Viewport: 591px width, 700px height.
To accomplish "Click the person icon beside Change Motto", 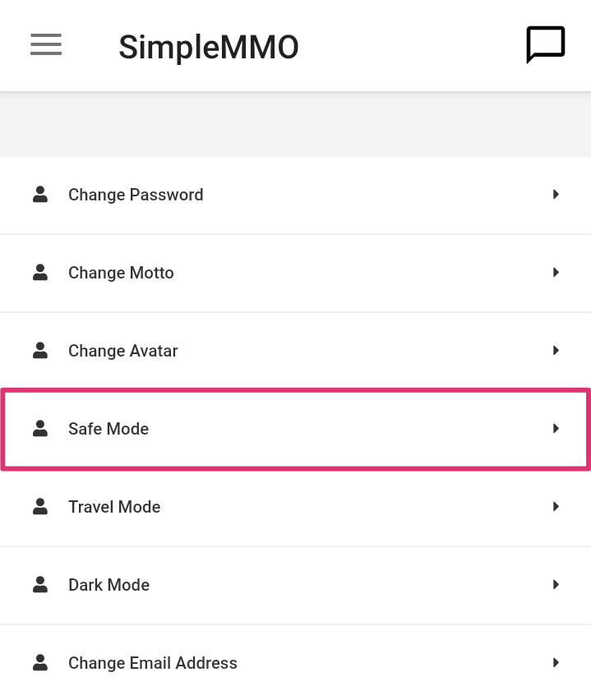I will (x=40, y=273).
